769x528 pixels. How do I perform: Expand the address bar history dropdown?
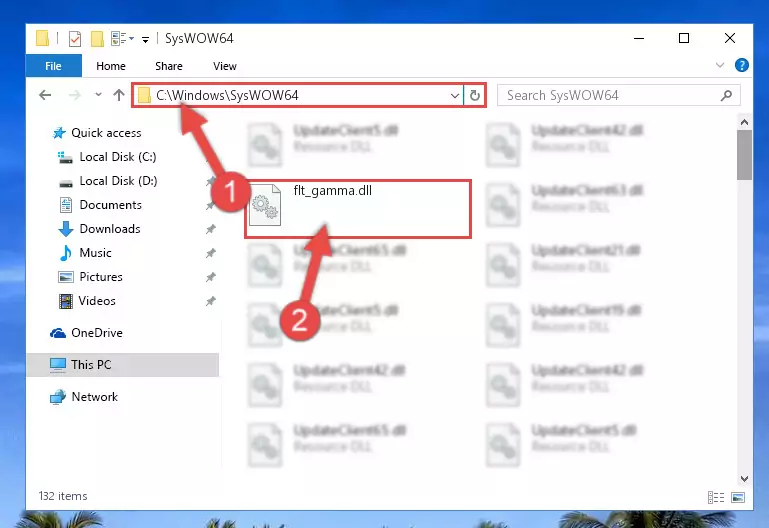pyautogui.click(x=455, y=96)
